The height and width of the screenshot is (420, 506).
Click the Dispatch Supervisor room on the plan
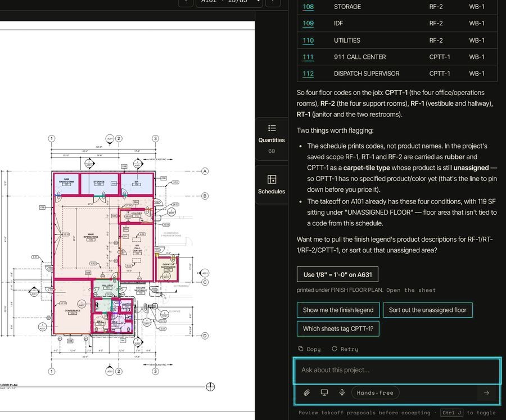pos(168,269)
